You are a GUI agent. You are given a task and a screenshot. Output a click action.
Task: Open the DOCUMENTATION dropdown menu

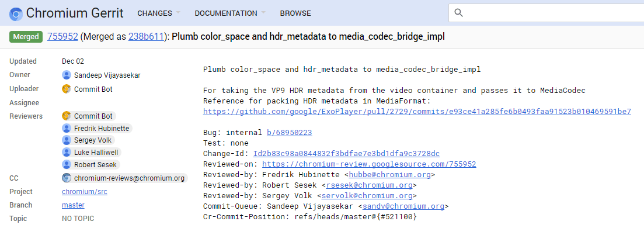[230, 13]
